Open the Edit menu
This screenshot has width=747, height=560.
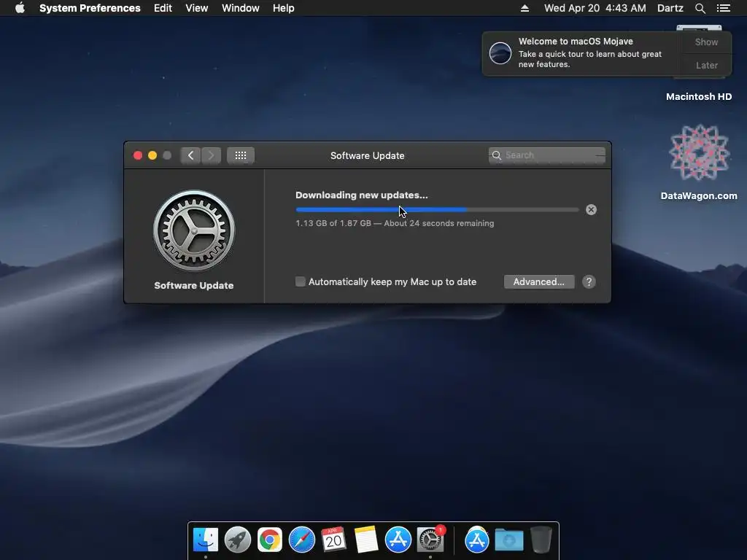[163, 8]
